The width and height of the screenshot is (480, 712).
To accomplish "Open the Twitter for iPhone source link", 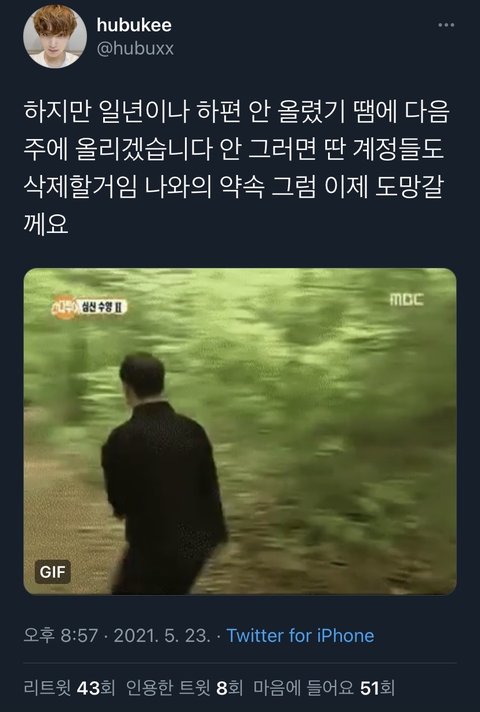I will point(300,635).
